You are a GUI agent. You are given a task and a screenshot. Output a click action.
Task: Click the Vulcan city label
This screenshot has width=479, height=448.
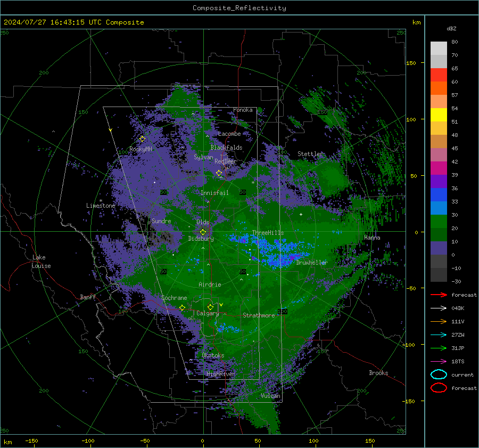point(271,396)
